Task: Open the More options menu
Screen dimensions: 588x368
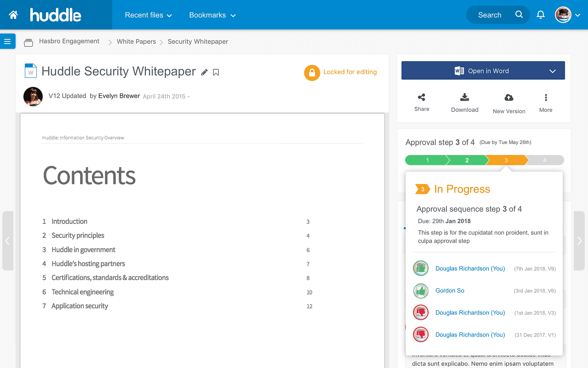Action: tap(546, 103)
